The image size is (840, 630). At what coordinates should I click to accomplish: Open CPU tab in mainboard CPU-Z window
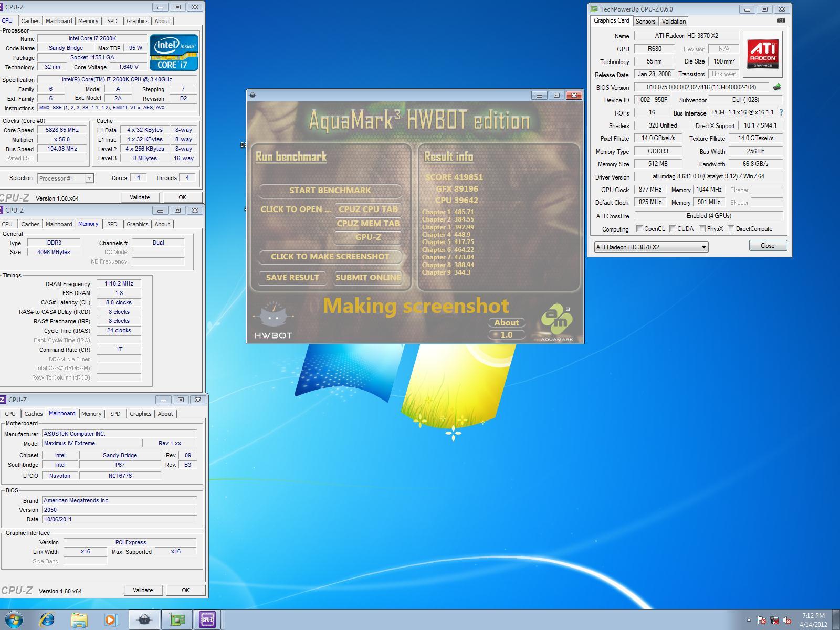point(10,414)
